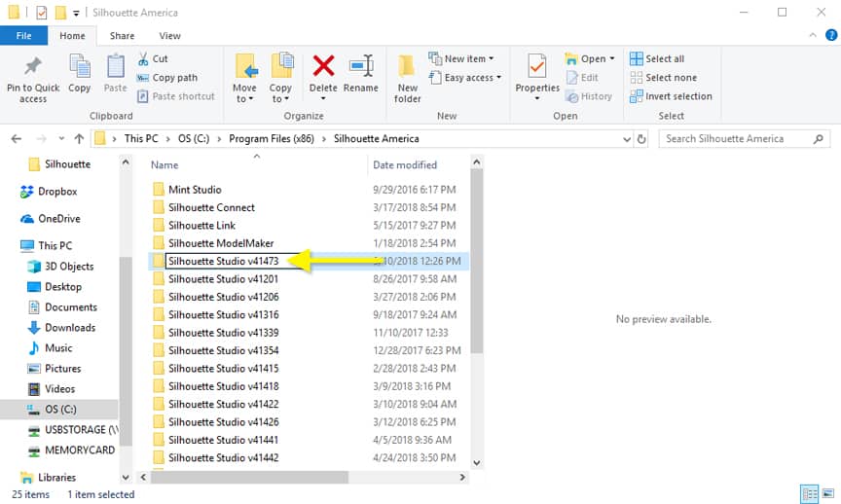Select Libraries in navigation pane

click(56, 477)
